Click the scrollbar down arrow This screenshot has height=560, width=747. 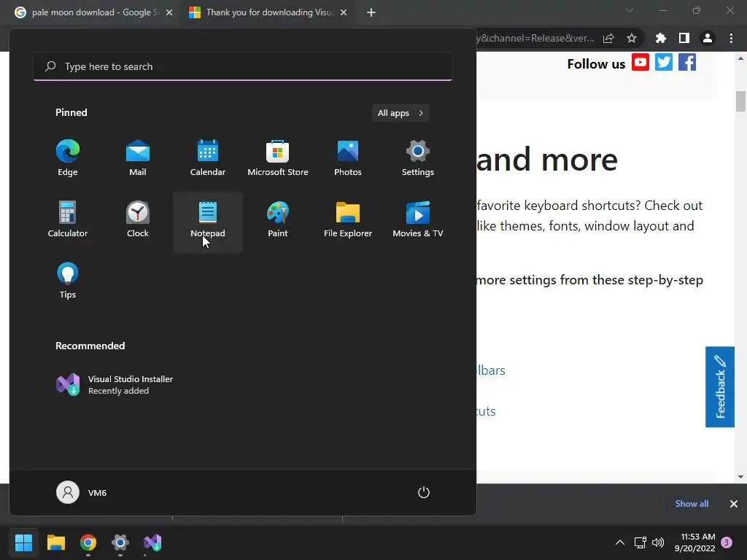tap(740, 477)
